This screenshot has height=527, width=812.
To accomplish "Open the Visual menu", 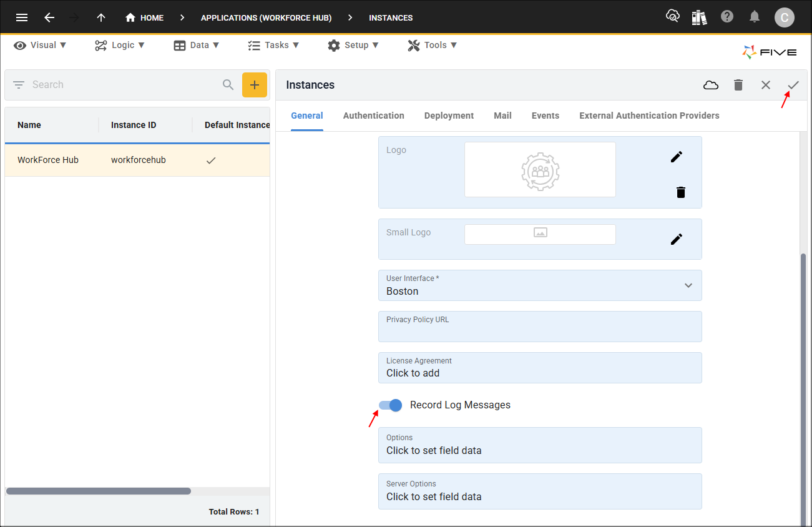I will tap(40, 45).
